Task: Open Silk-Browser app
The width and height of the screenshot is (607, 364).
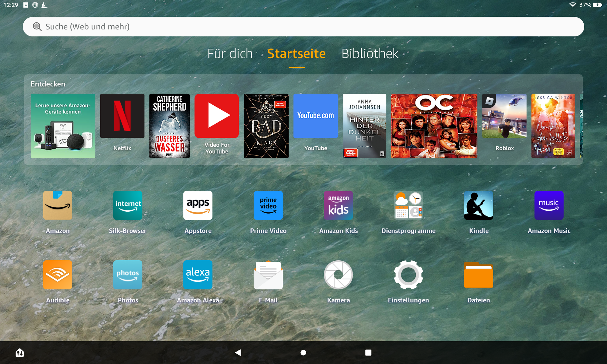Action: click(x=127, y=211)
